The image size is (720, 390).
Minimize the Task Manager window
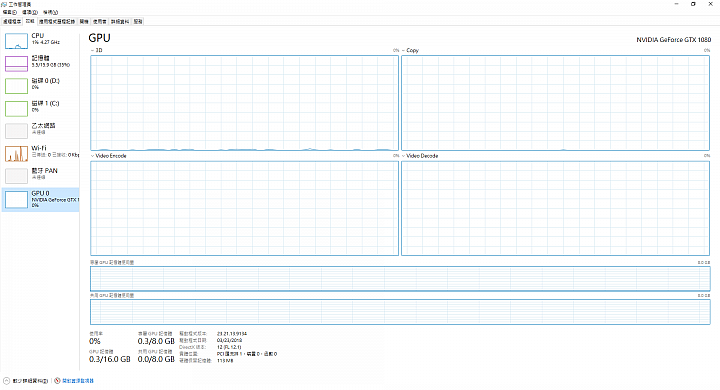coord(676,4)
